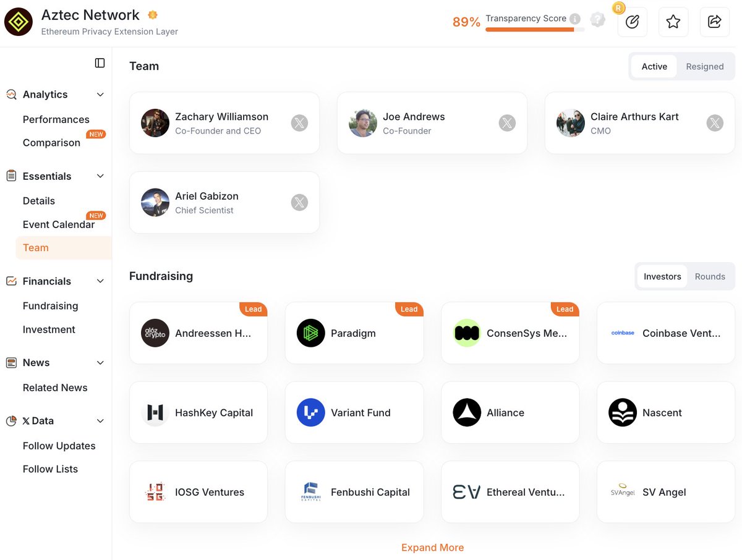The image size is (742, 560).
Task: Expand More investors link
Action: tap(432, 548)
